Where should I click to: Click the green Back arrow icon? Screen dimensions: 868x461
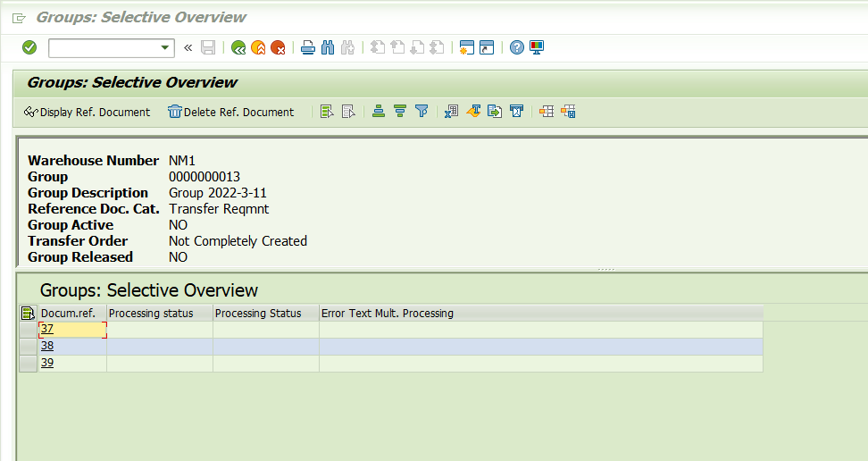click(238, 47)
